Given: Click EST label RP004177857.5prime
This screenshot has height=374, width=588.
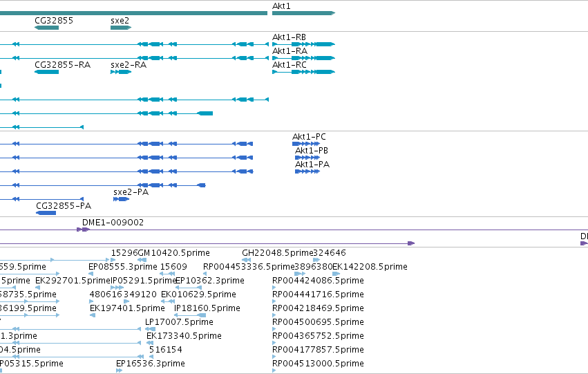Looking at the screenshot, I should click(x=318, y=350).
